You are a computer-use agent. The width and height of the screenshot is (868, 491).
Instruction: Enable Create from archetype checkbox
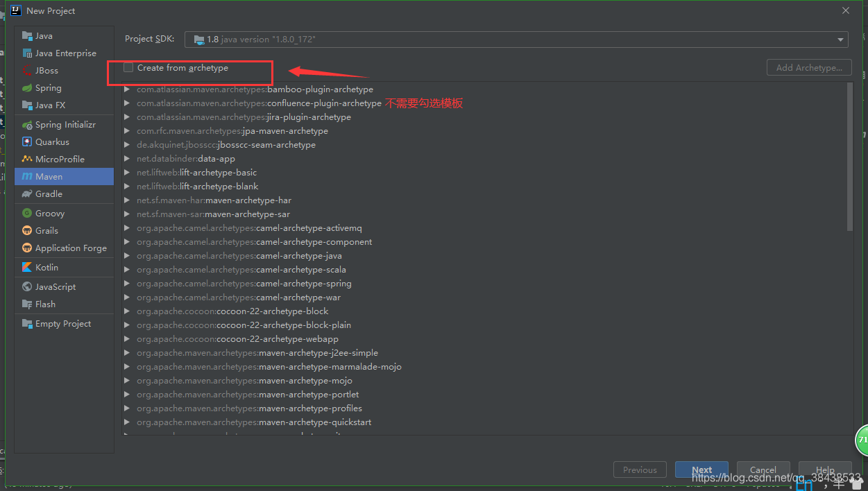coord(128,68)
